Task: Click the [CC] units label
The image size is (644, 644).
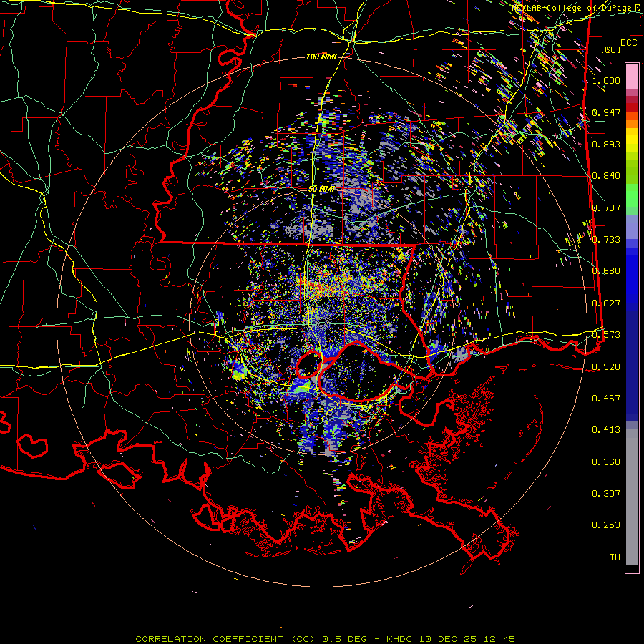Action: point(611,49)
